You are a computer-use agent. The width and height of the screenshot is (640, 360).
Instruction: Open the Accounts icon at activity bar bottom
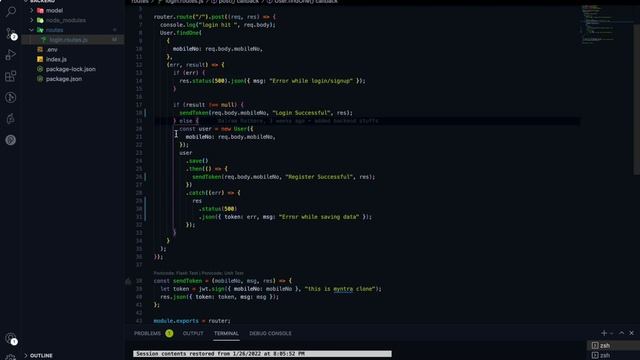pos(11,338)
